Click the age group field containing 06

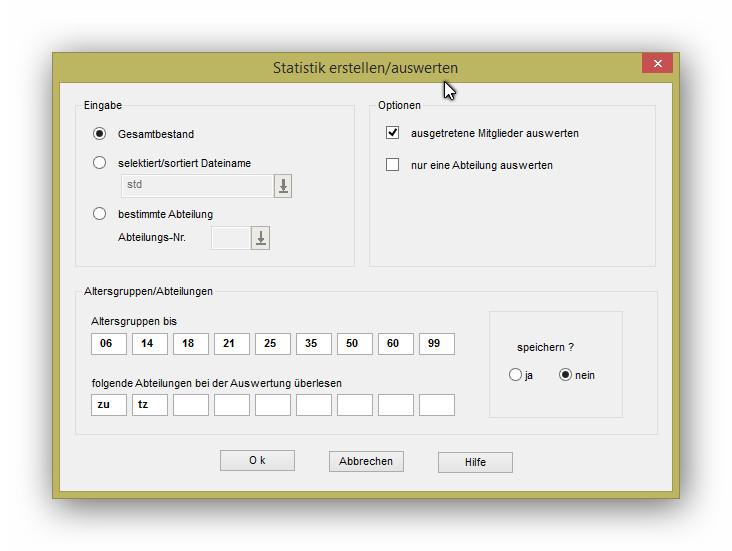[x=108, y=344]
